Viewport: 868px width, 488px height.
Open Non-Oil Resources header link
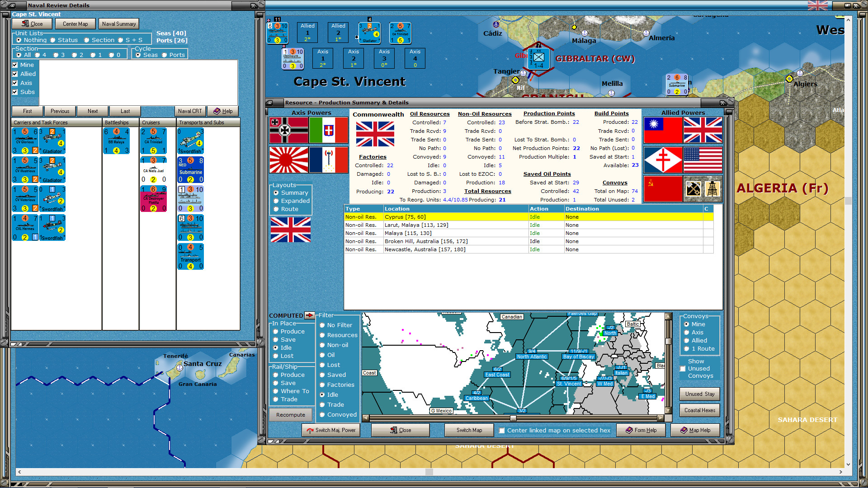(x=485, y=114)
